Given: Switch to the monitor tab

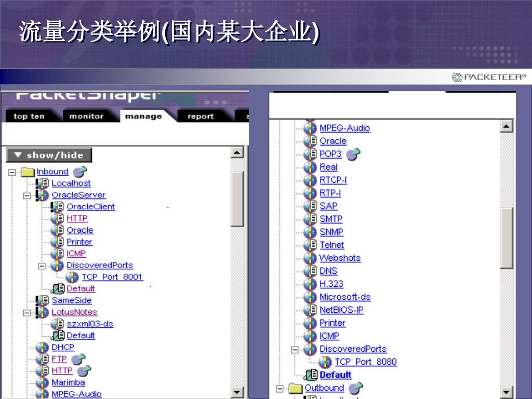Looking at the screenshot, I should coord(87,116).
